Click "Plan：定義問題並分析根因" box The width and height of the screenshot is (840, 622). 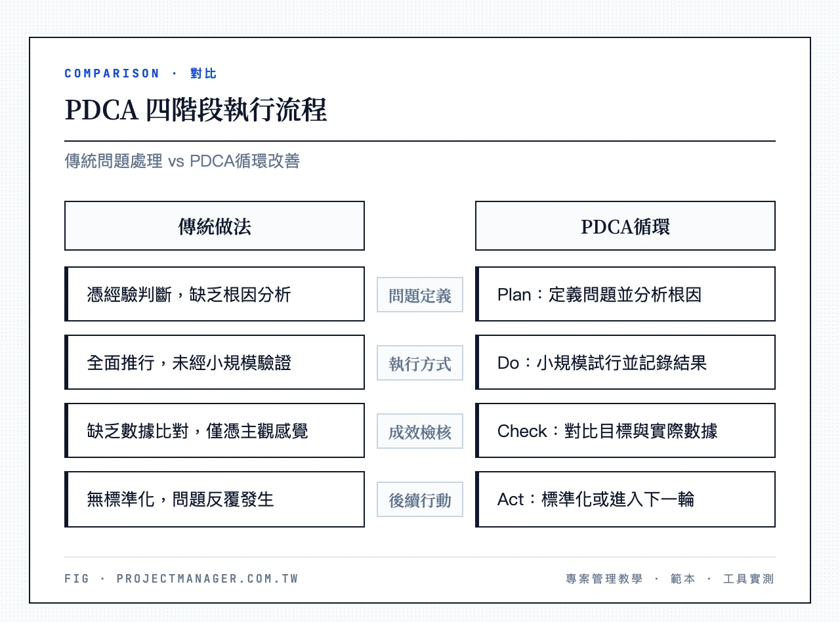tap(625, 294)
